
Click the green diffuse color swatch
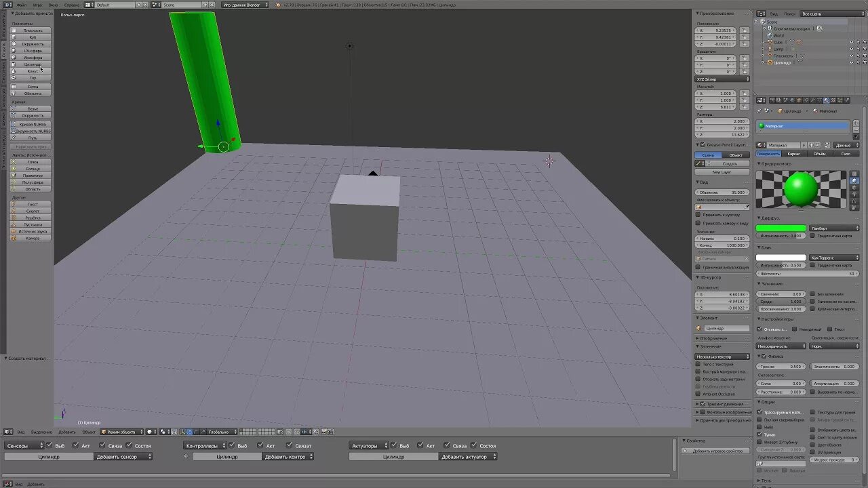click(781, 228)
